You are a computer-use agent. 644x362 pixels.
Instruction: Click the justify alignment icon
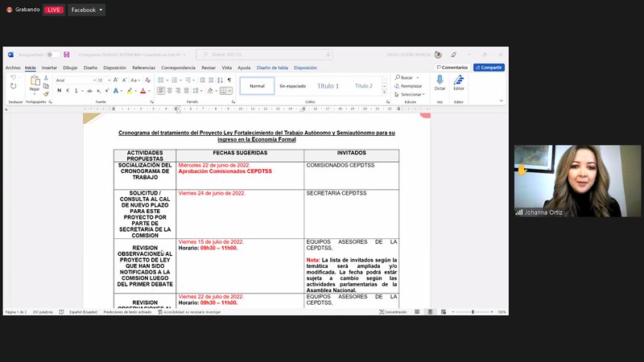(x=187, y=91)
